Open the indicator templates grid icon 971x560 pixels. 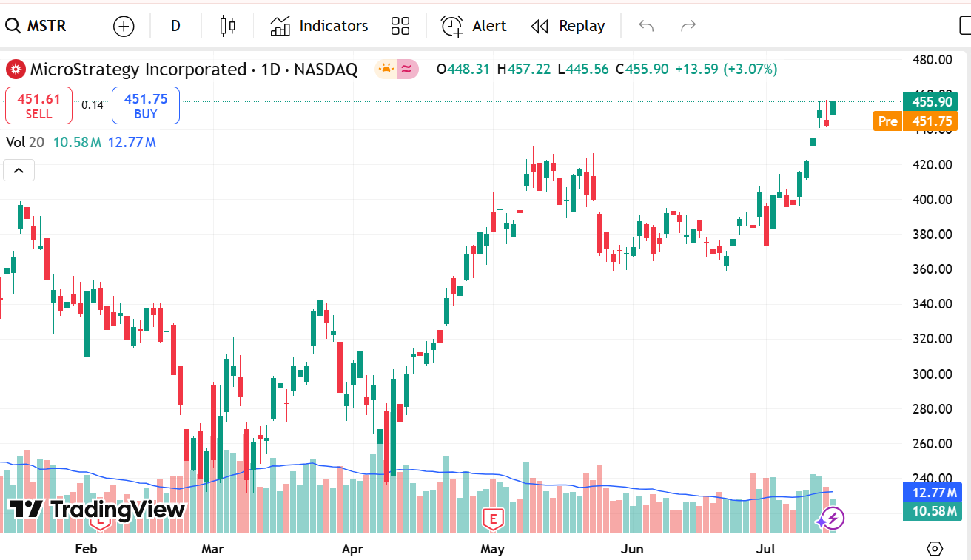(400, 26)
